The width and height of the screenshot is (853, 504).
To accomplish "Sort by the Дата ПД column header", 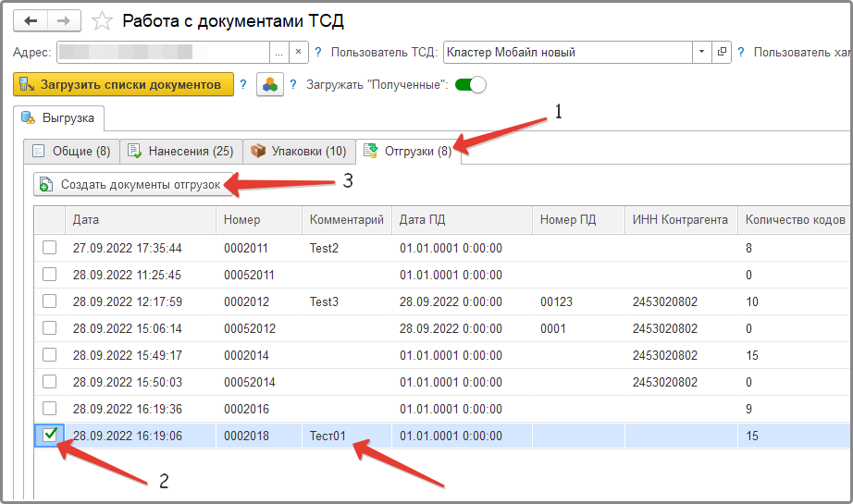I will tap(462, 220).
